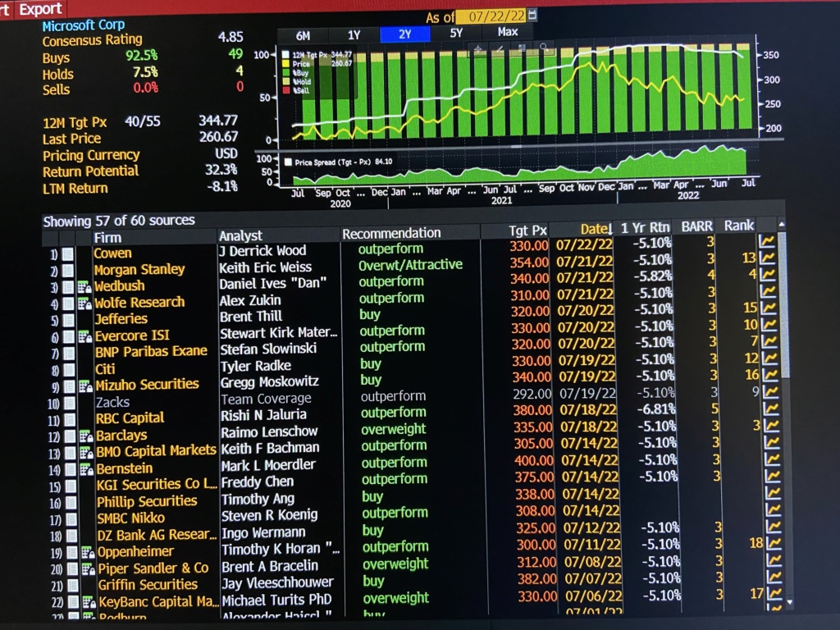Sort by Recommendation column header

391,234
